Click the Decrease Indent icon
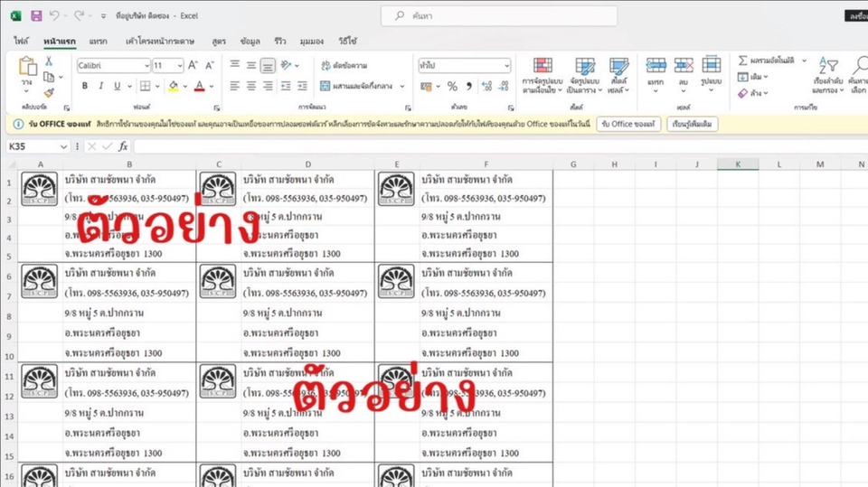 286,86
